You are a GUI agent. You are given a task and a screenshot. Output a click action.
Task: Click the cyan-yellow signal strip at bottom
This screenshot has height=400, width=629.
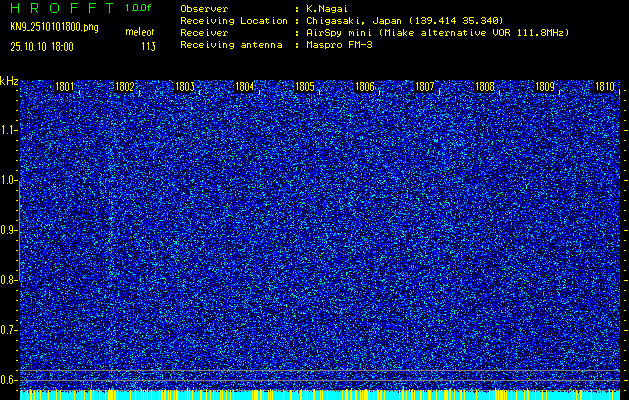(320, 395)
